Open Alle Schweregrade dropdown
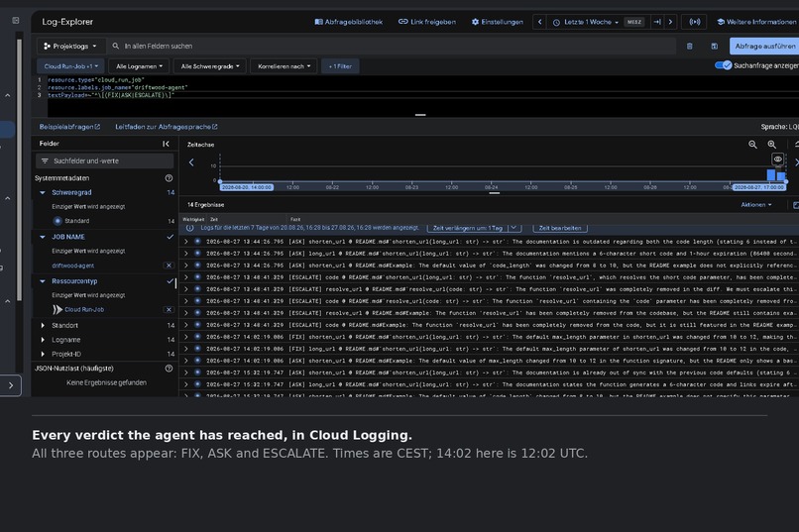 click(210, 66)
